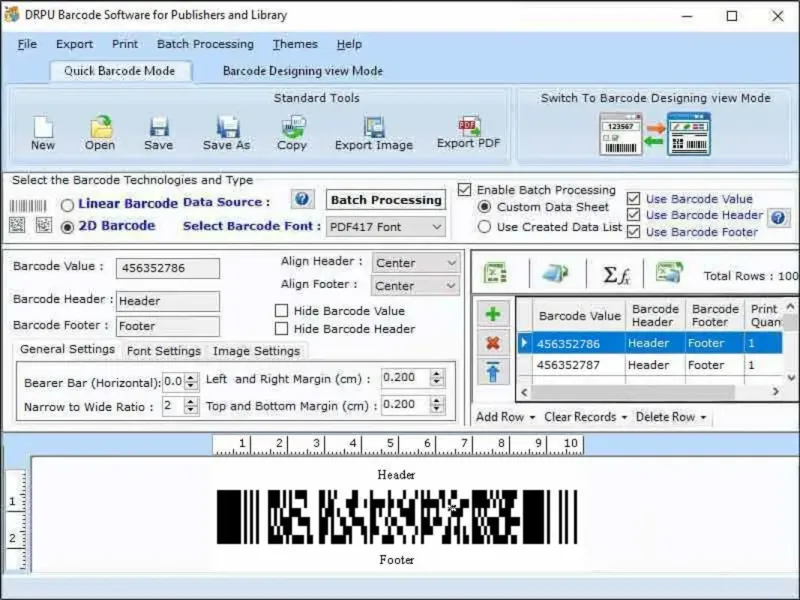
Task: Choose Custom Data Sheet radio option
Action: [x=484, y=207]
